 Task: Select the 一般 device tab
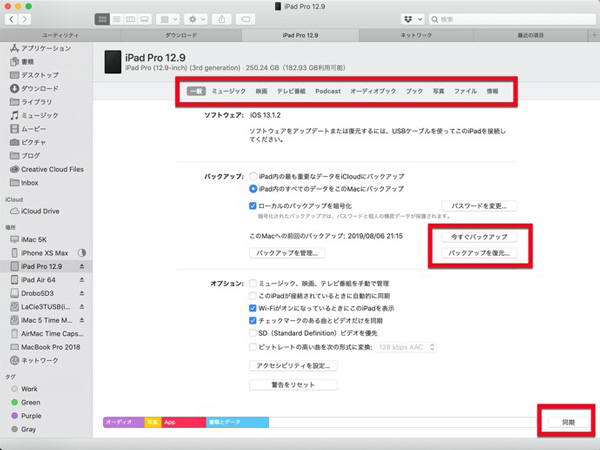click(196, 91)
